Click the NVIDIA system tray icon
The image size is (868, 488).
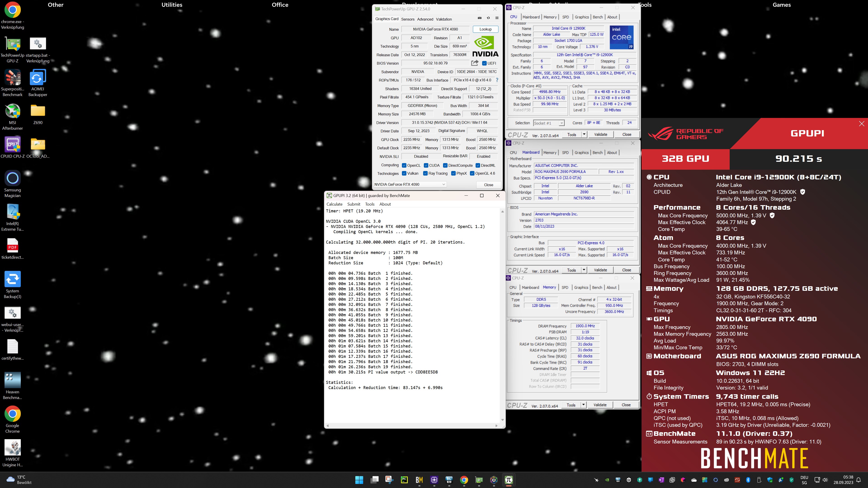[x=607, y=480]
